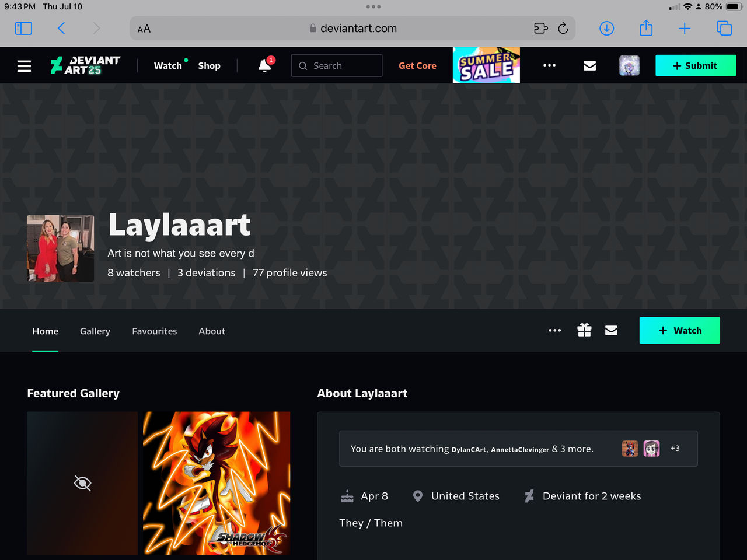The width and height of the screenshot is (747, 560).
Task: Select the Home profile tab
Action: (x=46, y=331)
